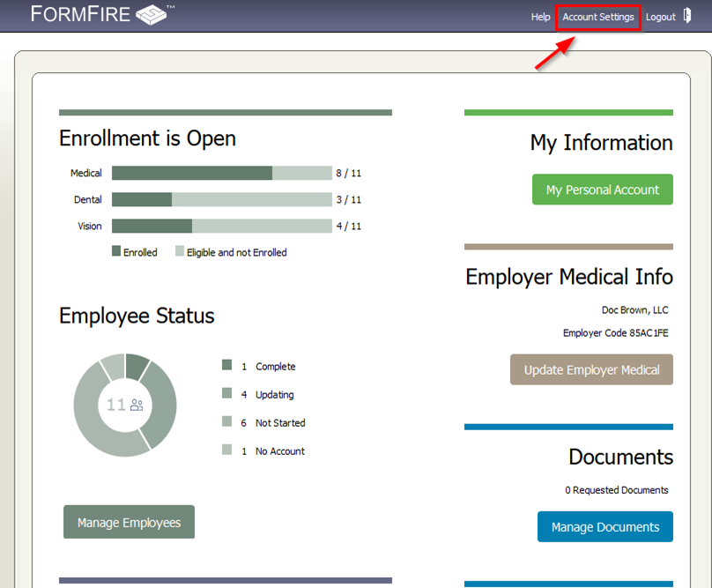Image resolution: width=712 pixels, height=588 pixels.
Task: Click the 'Documents' heading
Action: pos(620,457)
